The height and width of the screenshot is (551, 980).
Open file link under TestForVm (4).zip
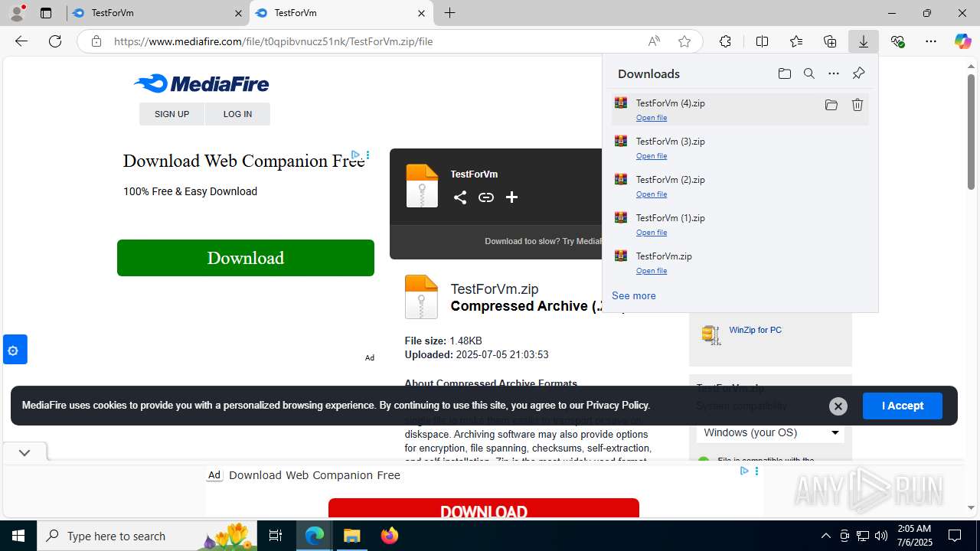click(652, 118)
